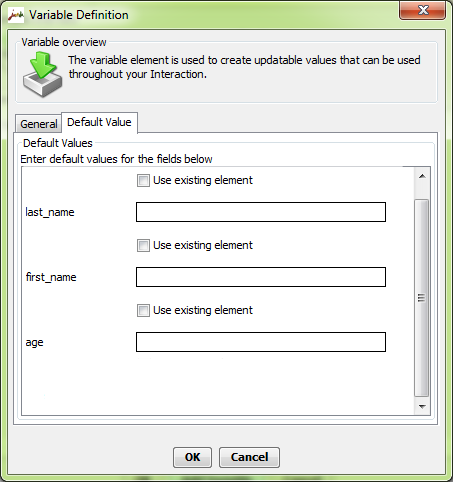Enable Use existing element for age
The height and width of the screenshot is (482, 453).
pyautogui.click(x=143, y=310)
